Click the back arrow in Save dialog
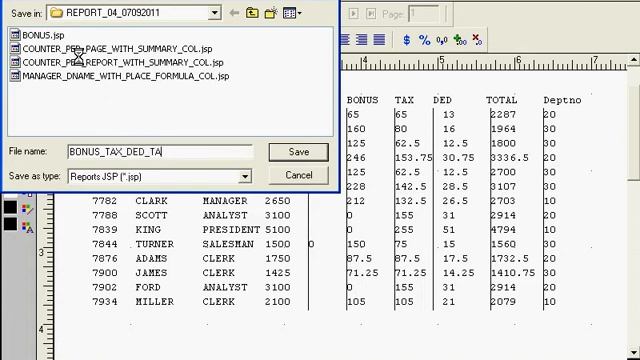 (234, 13)
